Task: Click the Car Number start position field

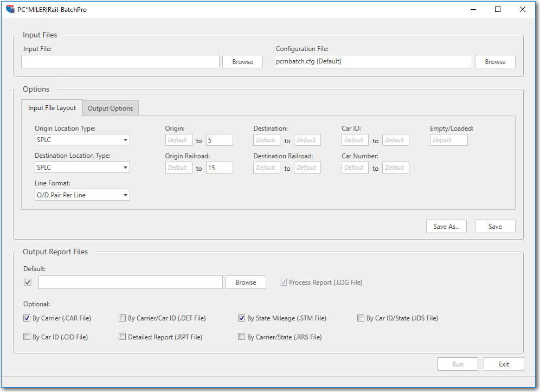Action: [x=355, y=168]
